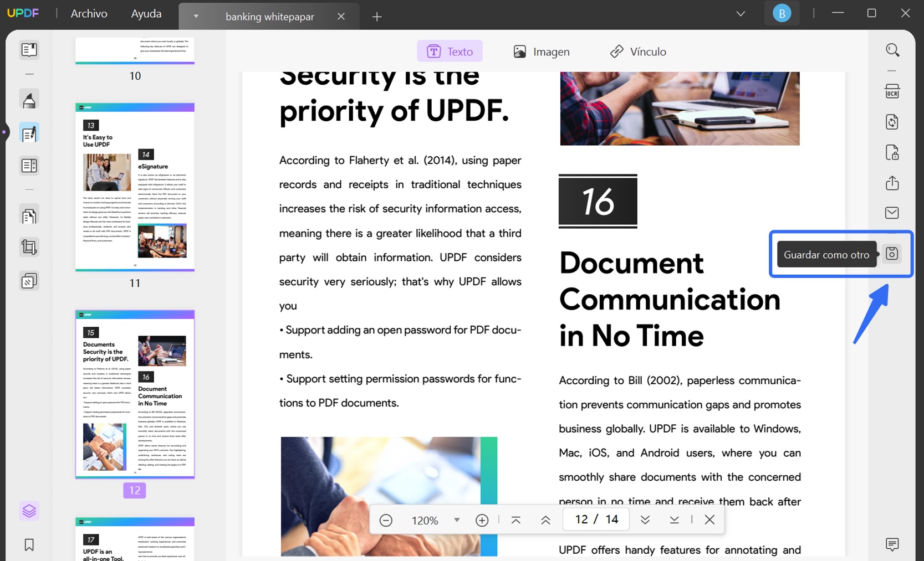Open the Bookmarks panel icon
This screenshot has width=924, height=561.
pos(29,545)
